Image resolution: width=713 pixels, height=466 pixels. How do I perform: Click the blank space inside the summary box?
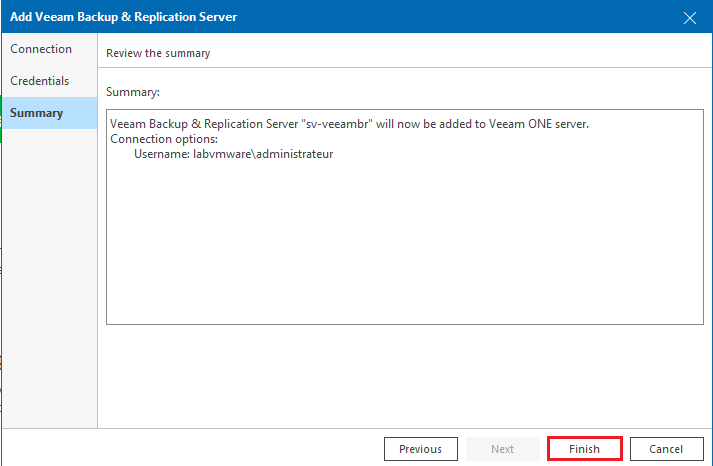(x=405, y=241)
